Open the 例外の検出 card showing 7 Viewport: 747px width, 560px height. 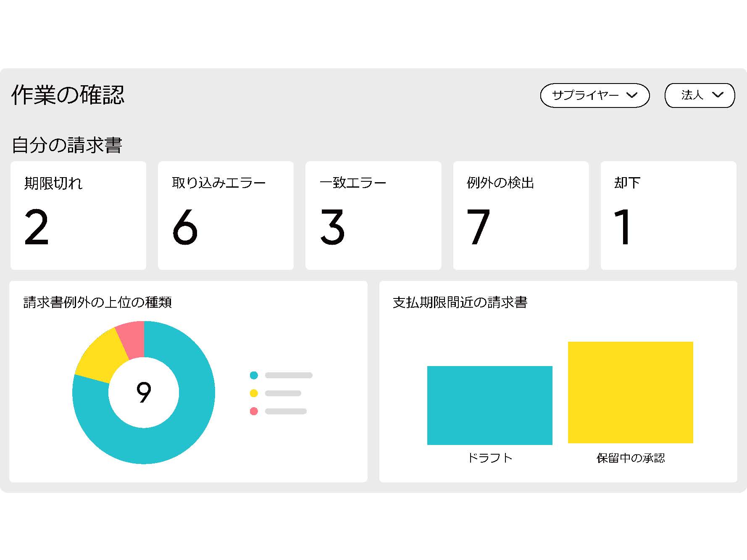pyautogui.click(x=521, y=215)
